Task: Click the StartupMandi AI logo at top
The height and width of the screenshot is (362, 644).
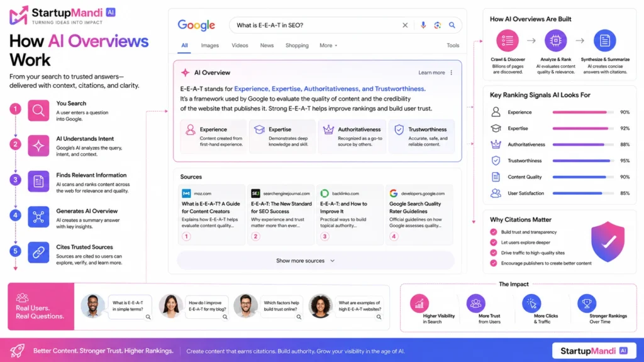Action: (x=62, y=16)
